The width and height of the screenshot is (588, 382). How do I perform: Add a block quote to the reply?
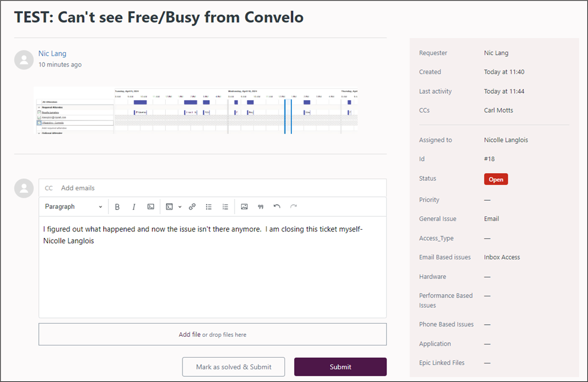[261, 207]
